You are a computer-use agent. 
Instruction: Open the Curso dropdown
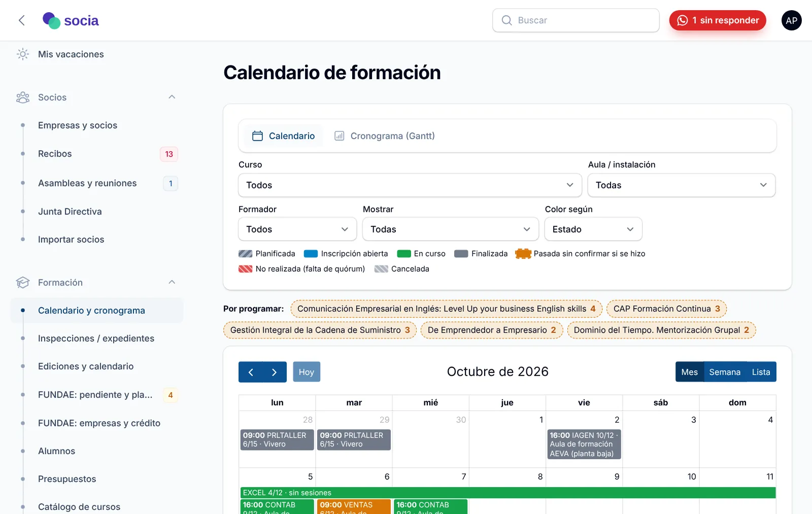(x=410, y=185)
